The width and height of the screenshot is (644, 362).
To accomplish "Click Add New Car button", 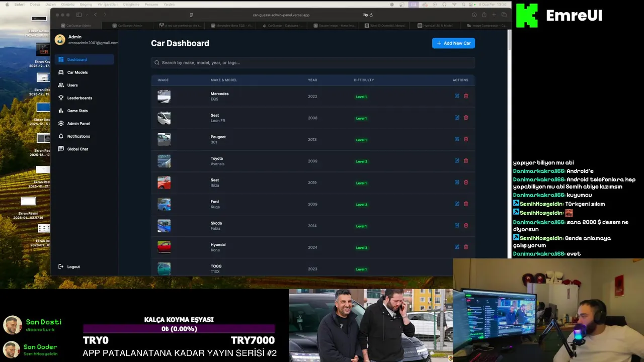I will tap(453, 43).
